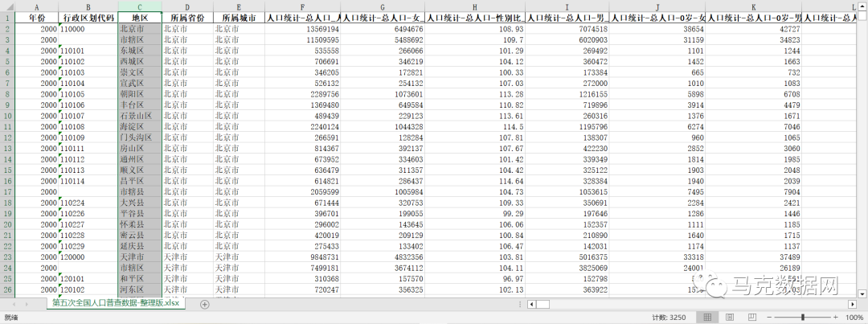Click the 所属城市 header cell
Screen dimensions: 868x324
tap(238, 18)
